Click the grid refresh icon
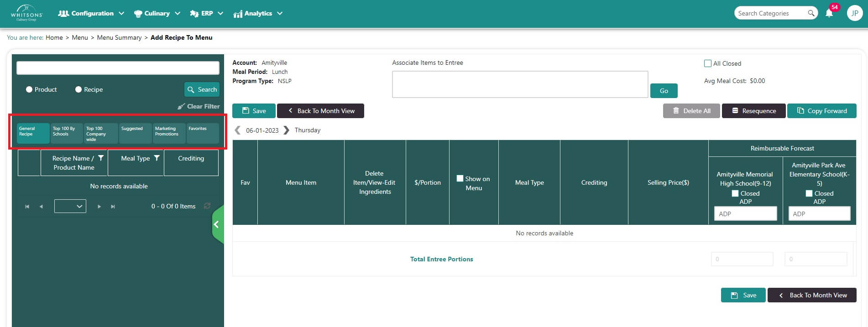This screenshot has height=327, width=868. point(207,206)
